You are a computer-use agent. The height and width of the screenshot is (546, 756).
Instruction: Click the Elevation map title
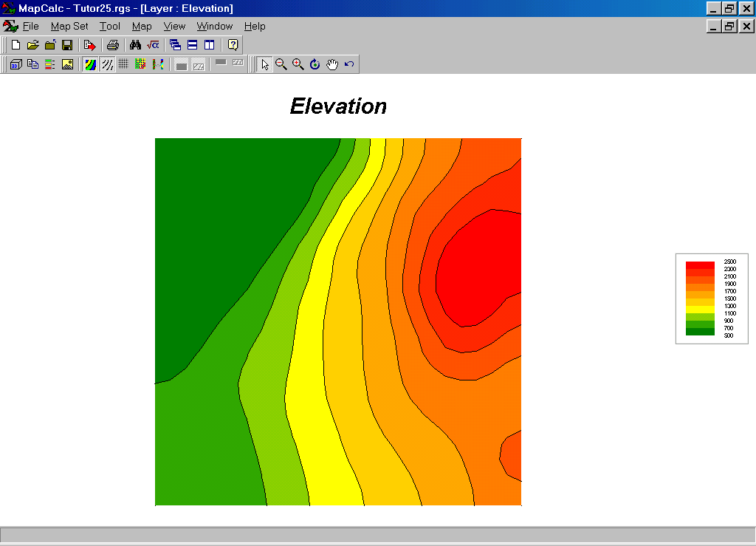point(338,106)
